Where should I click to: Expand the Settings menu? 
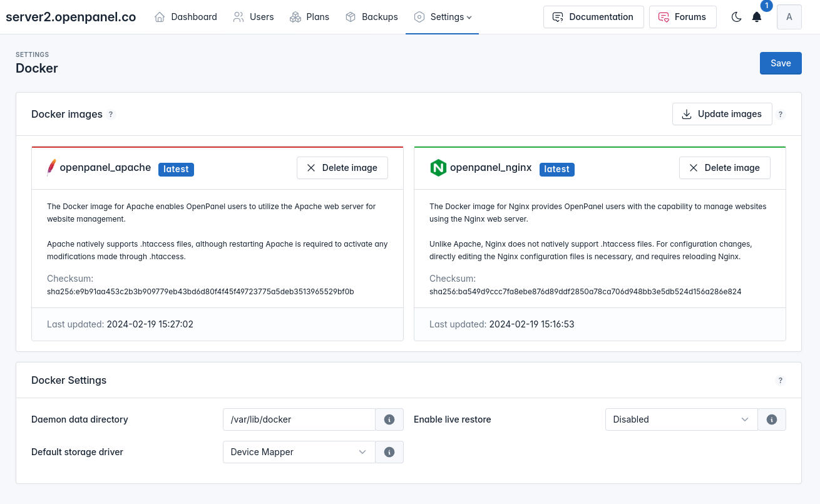(443, 17)
